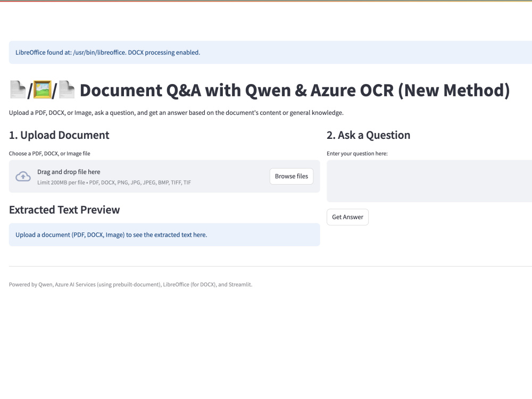Click the Powered by Qwen footer text
Screen dimensions: 532x399
131,285
